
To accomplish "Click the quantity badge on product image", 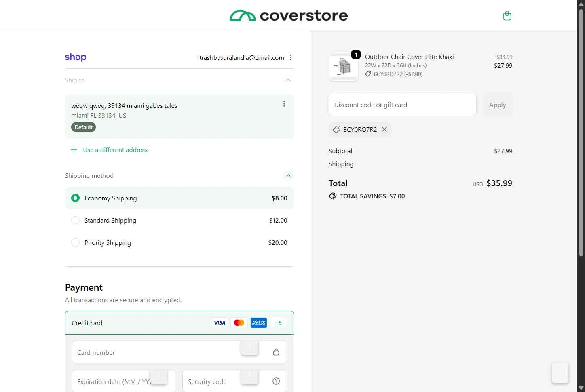I will (356, 54).
